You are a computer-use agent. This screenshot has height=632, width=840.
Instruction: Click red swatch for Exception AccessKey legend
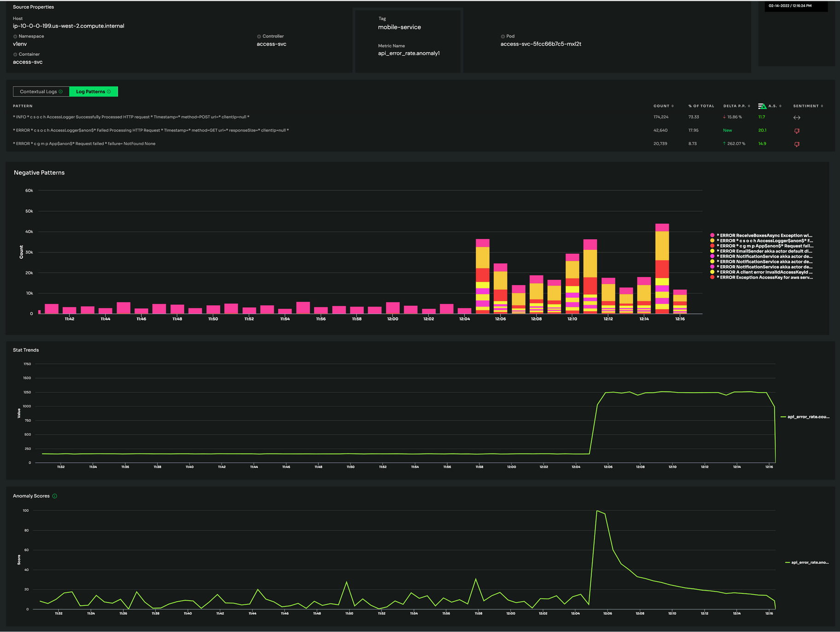[712, 278]
